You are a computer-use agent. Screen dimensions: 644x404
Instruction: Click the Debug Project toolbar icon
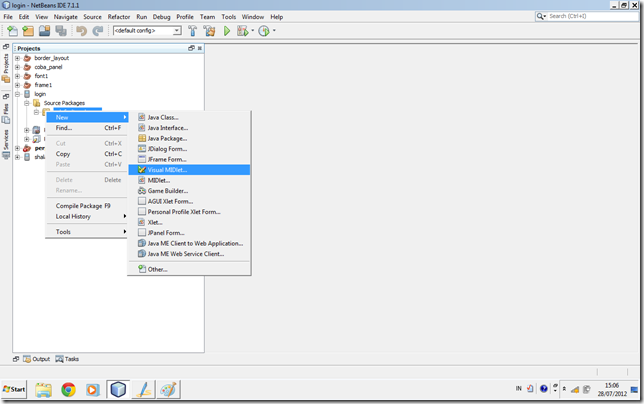[x=241, y=31]
